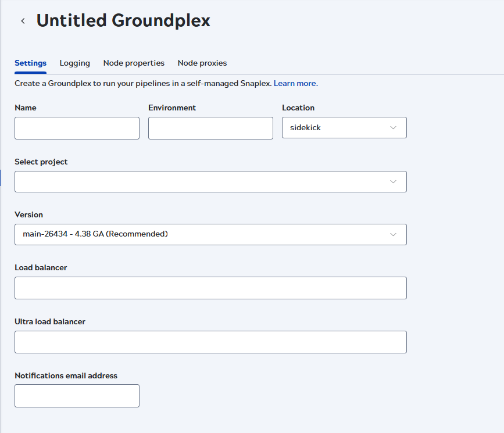Click the Ultra load balancer text box

tap(210, 342)
